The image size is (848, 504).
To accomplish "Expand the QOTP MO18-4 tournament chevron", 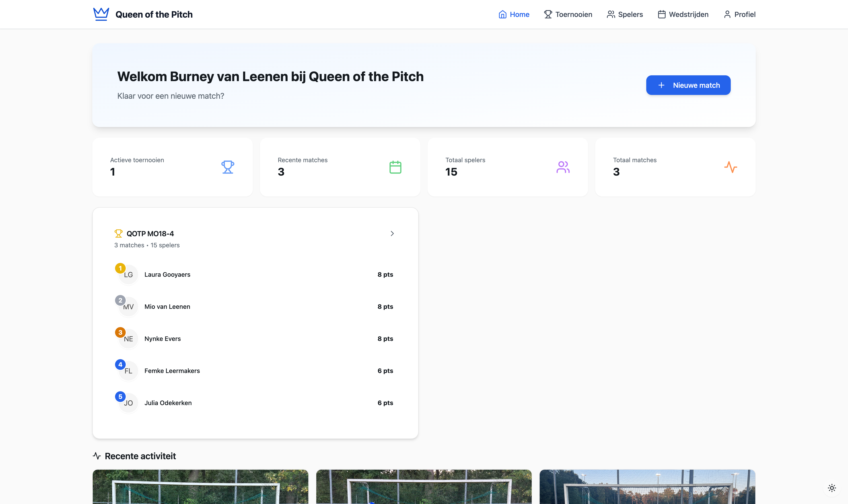I will (x=392, y=233).
